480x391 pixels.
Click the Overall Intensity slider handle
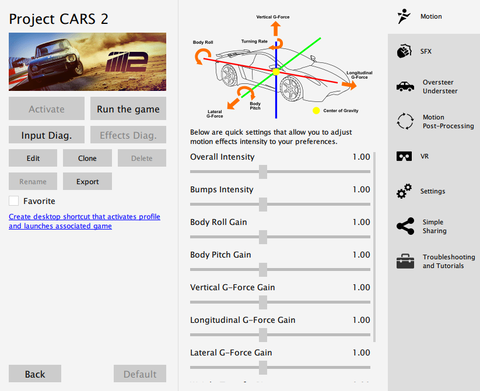tap(263, 172)
